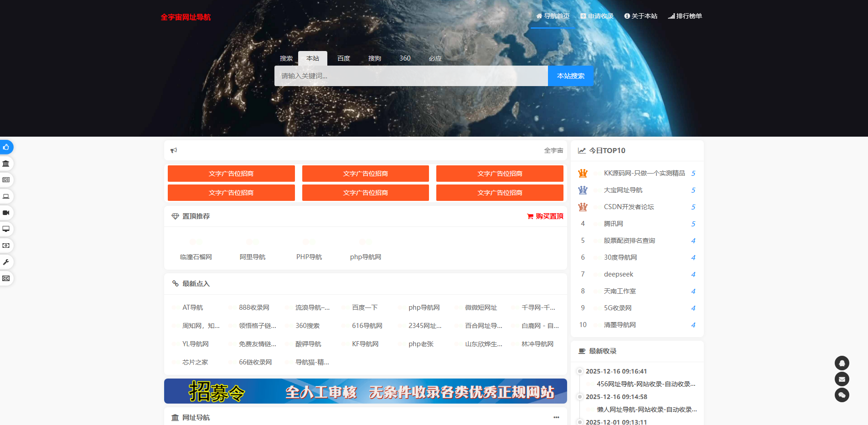Open the video camera category in the sidebar
The image size is (868, 425).
(x=6, y=212)
